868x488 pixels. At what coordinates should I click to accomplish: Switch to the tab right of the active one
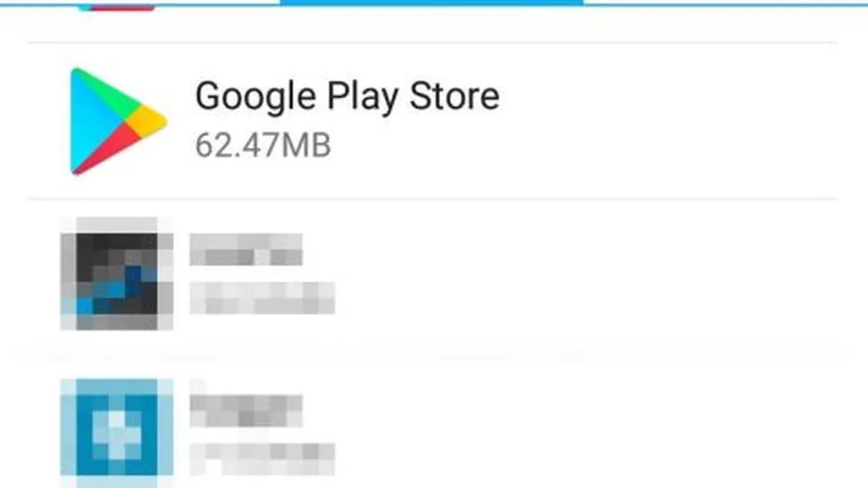726,3
